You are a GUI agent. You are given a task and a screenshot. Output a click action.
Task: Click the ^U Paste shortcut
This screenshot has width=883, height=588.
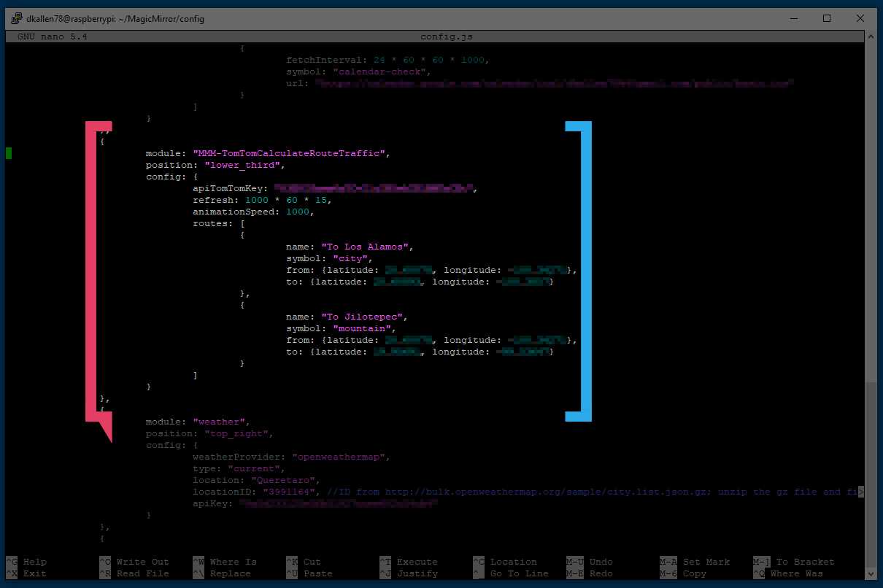tap(309, 573)
